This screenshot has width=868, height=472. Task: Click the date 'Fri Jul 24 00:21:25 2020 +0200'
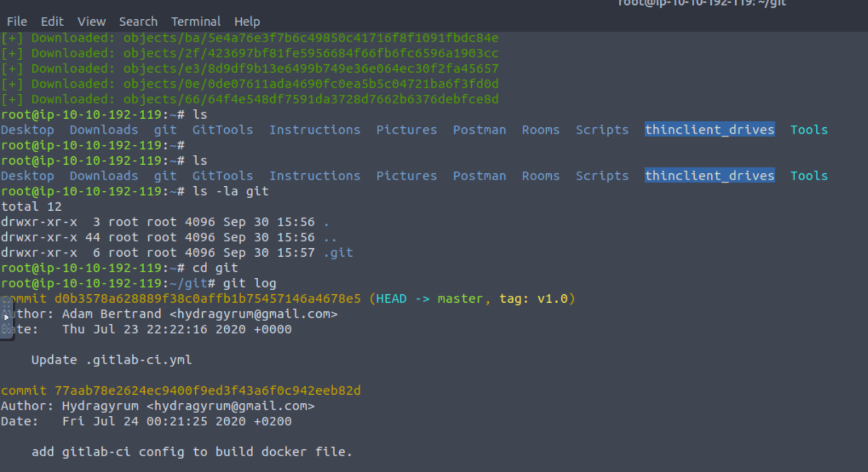(177, 421)
